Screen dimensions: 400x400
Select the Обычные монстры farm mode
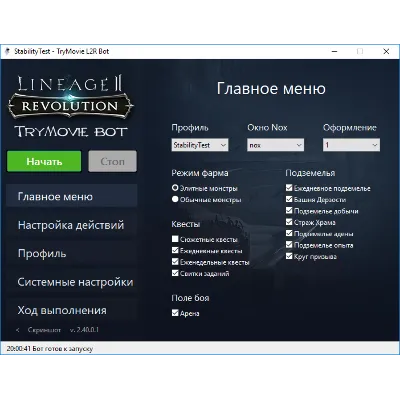[x=175, y=199]
